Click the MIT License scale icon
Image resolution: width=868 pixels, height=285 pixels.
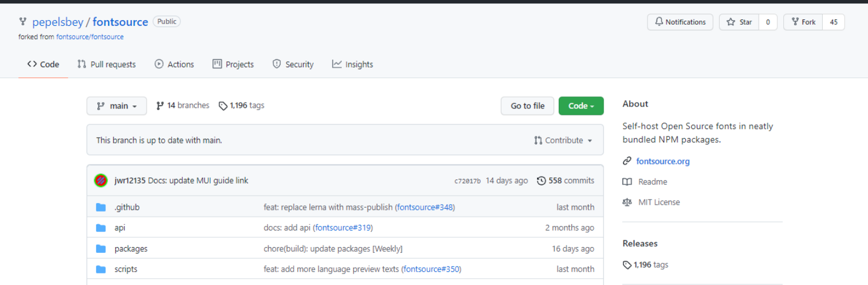(x=627, y=202)
